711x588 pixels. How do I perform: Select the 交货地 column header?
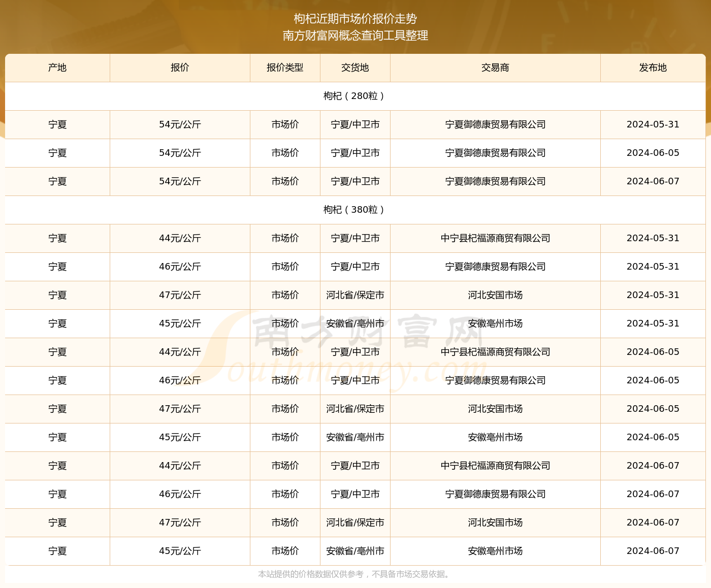pyautogui.click(x=355, y=68)
